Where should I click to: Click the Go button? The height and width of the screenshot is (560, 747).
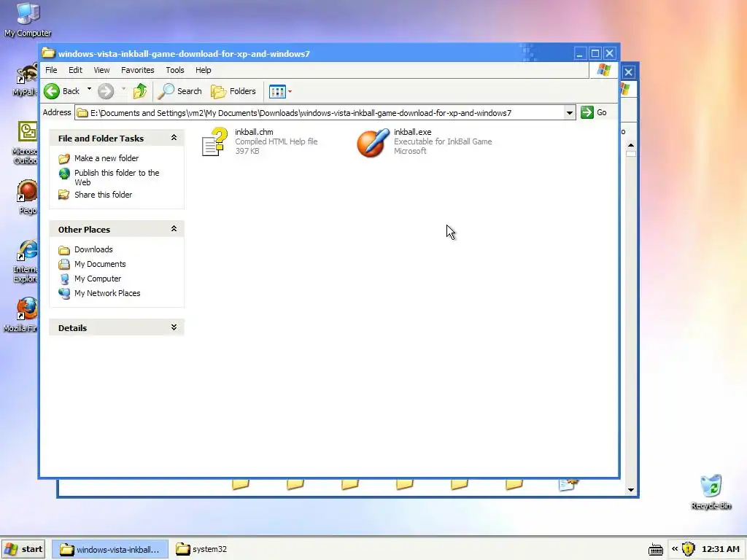coord(594,112)
